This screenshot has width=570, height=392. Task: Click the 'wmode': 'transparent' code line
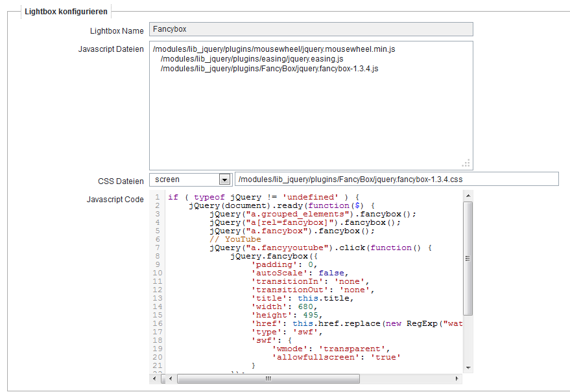(327, 349)
